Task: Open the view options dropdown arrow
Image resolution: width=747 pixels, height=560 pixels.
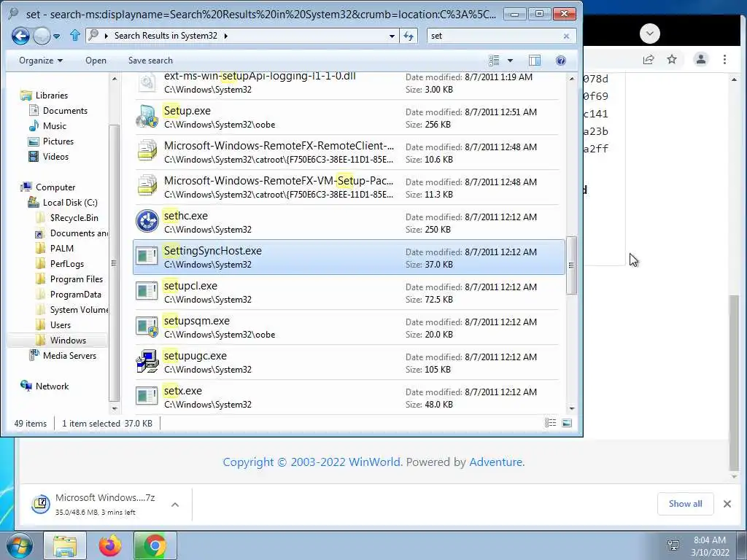Action: (510, 61)
